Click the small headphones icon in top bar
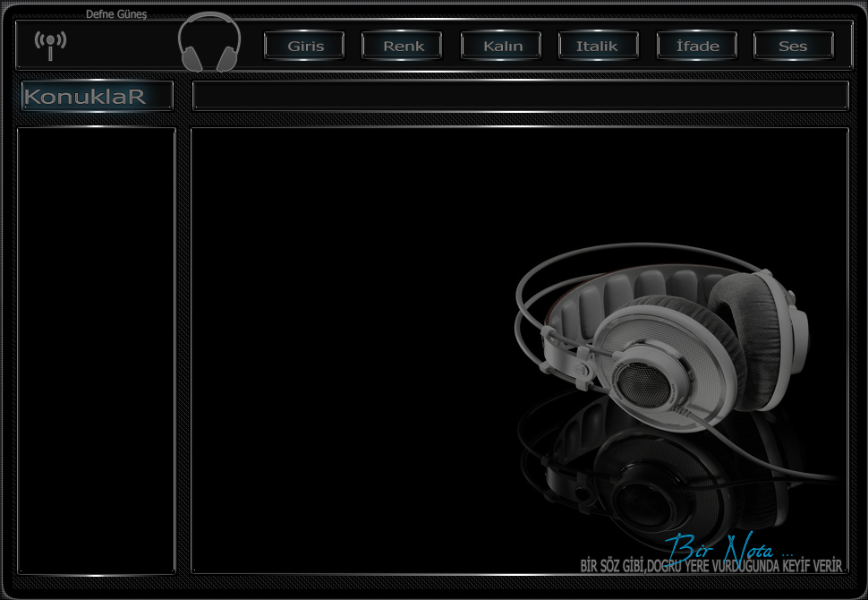Viewport: 868px width, 600px height. point(209,43)
